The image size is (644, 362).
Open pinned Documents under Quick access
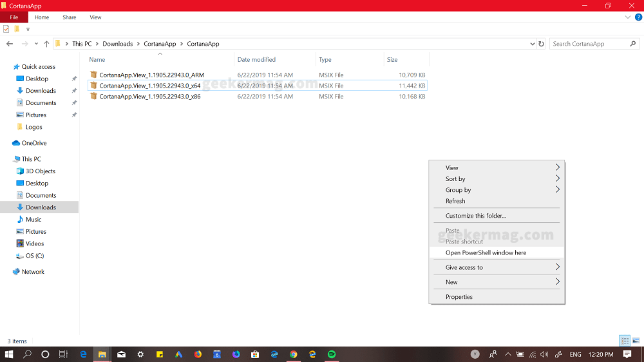[41, 102]
